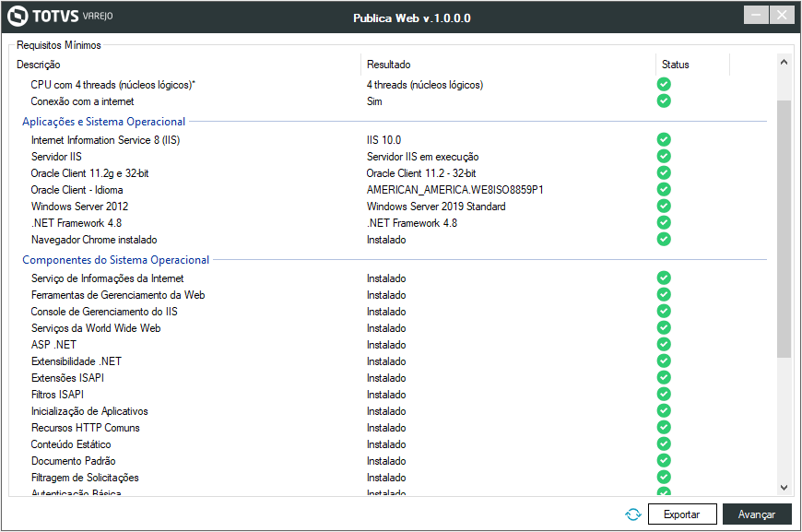
Task: Minimize the Publica Web window
Action: (x=756, y=16)
